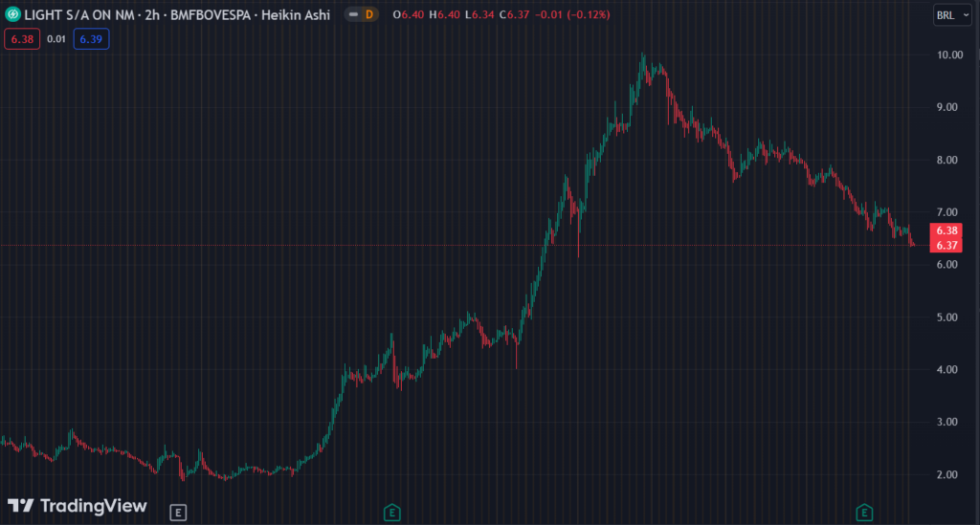
Task: Click the 9.00 price scale label
Action: 947,107
